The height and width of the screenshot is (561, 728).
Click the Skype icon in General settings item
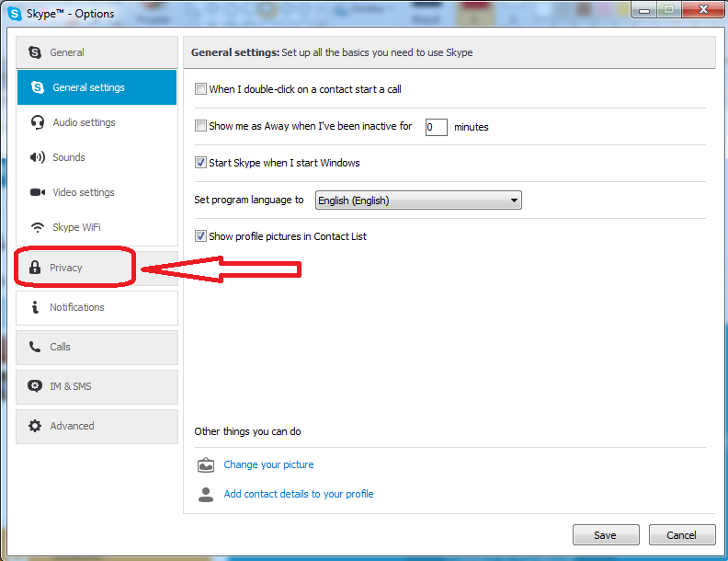(38, 87)
